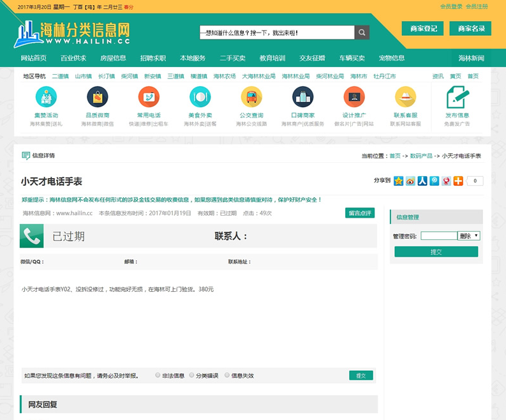Click the 发布信息 edit document icon

coord(457,97)
